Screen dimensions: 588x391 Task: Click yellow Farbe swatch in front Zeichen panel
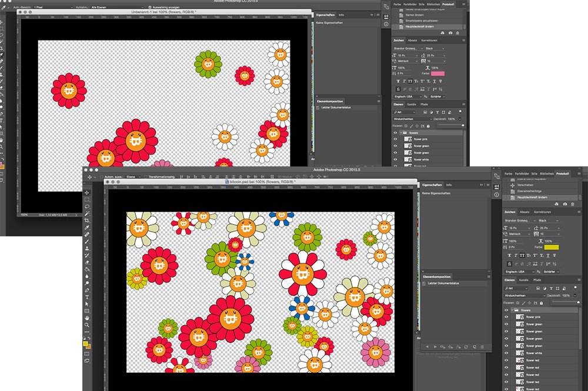click(552, 247)
